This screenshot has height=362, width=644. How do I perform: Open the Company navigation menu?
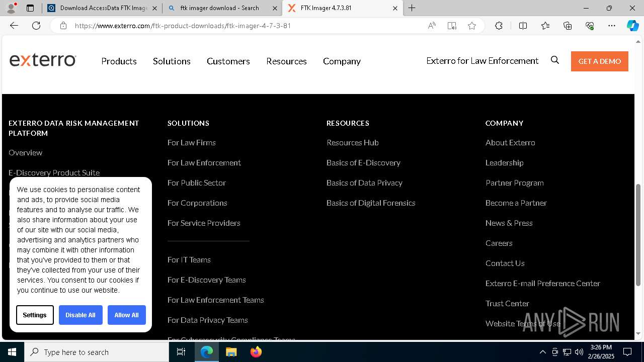(x=342, y=61)
